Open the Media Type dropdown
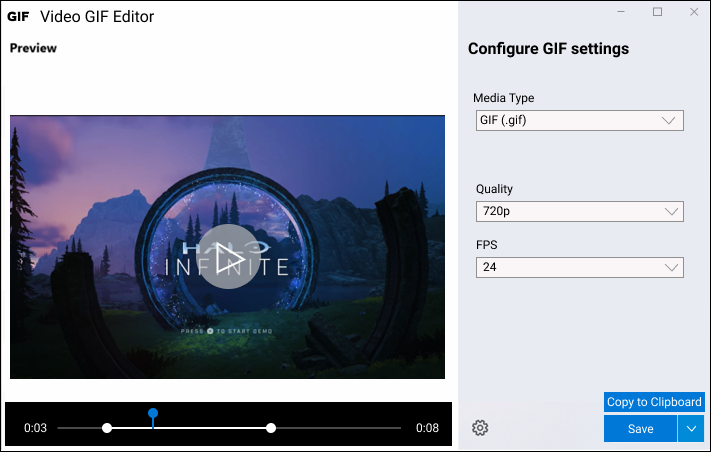711x452 pixels. [x=580, y=120]
